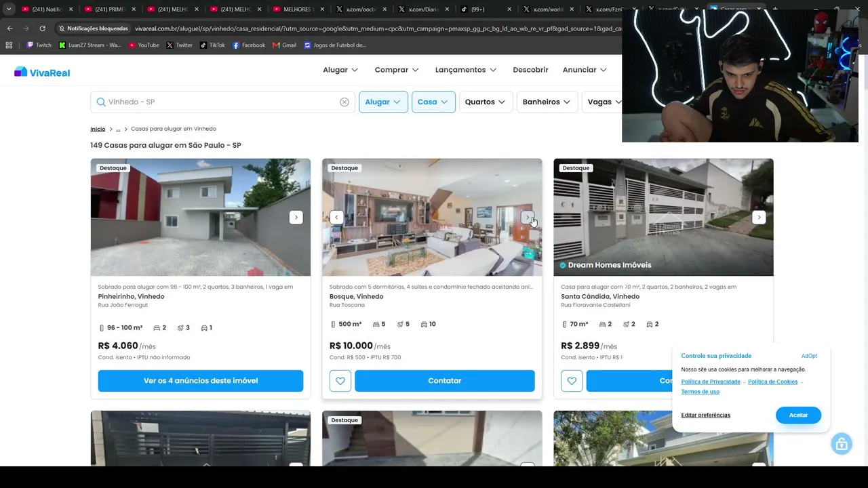Click the Vinhedo - SP search input
The width and height of the screenshot is (868, 488).
click(222, 102)
